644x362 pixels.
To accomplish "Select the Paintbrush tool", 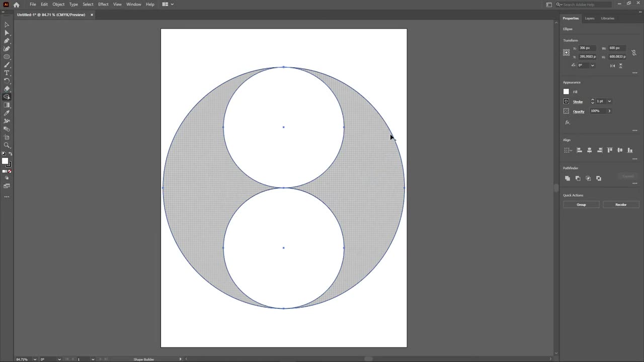I will (x=7, y=64).
